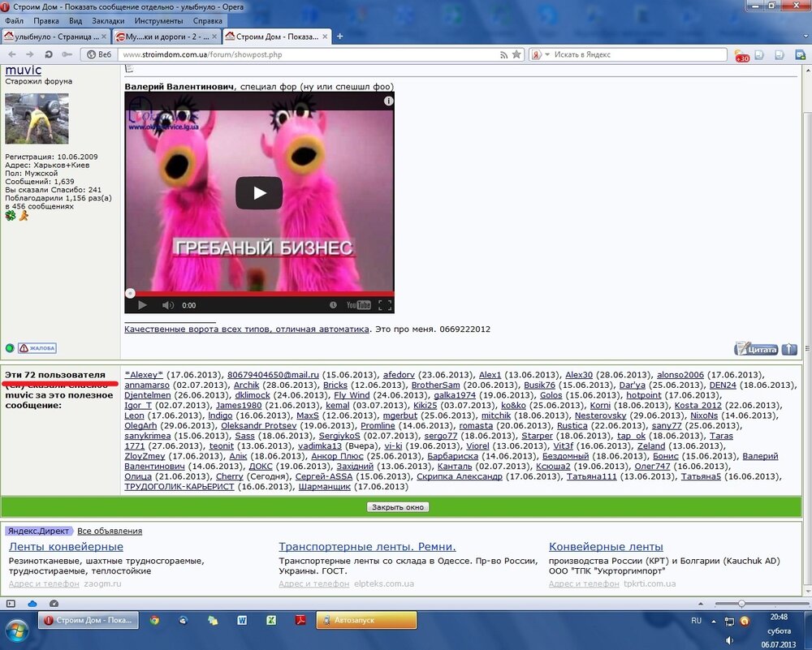Click the Opera Turbo gauge icon
Image resolution: width=812 pixels, height=650 pixels.
click(54, 604)
